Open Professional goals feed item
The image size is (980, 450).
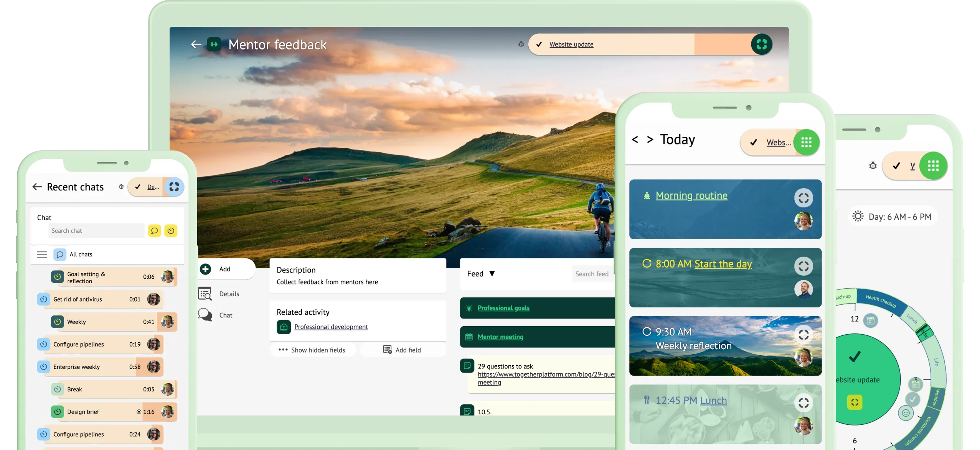coord(503,308)
